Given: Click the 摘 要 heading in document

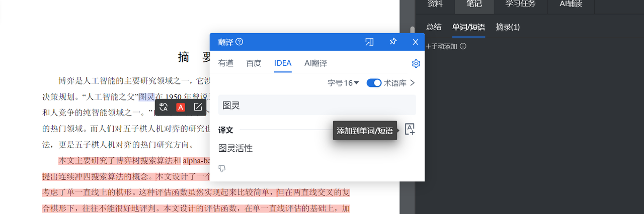Looking at the screenshot, I should 195,57.
